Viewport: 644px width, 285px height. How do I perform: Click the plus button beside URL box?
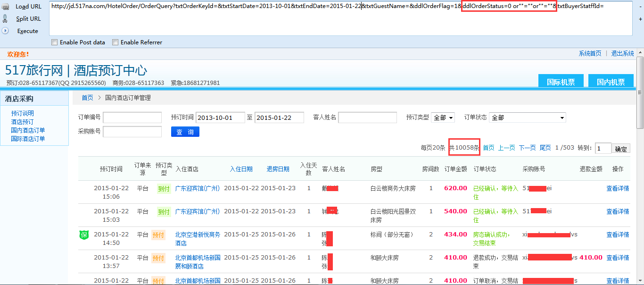coord(640,19)
